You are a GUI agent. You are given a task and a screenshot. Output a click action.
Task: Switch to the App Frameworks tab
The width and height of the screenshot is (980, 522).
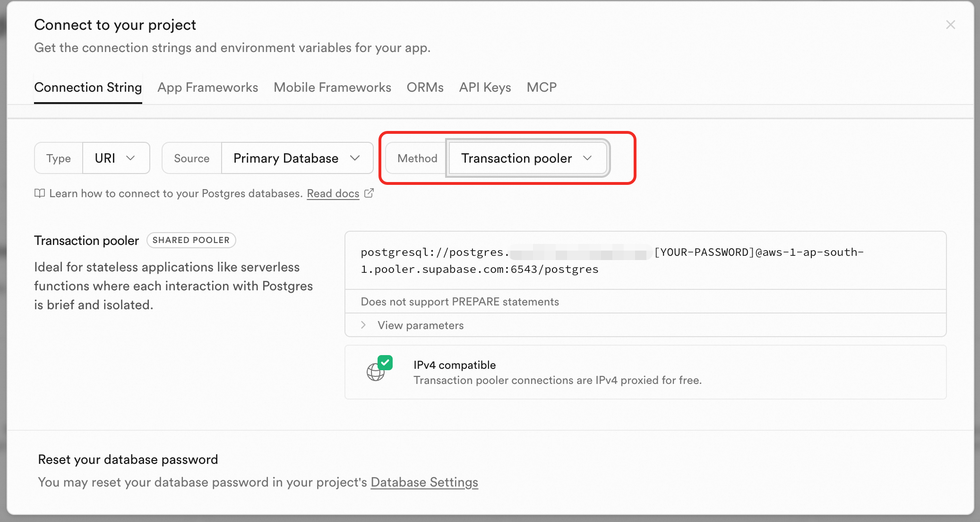click(x=207, y=87)
